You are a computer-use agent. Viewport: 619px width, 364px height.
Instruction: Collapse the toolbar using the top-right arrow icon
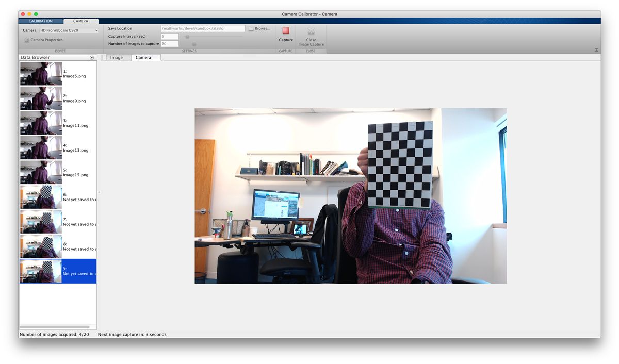pos(596,50)
